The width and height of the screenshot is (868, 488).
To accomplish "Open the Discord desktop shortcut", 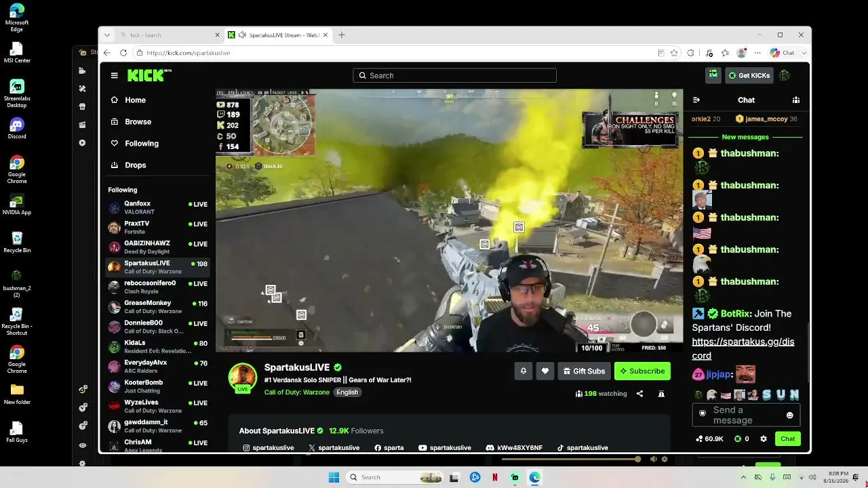I will [17, 128].
